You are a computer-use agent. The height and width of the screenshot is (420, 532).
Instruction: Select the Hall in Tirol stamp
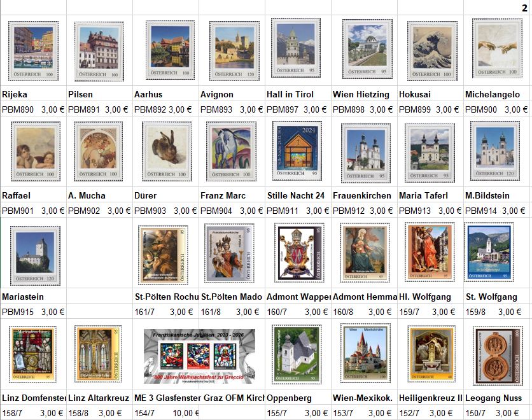(x=296, y=48)
